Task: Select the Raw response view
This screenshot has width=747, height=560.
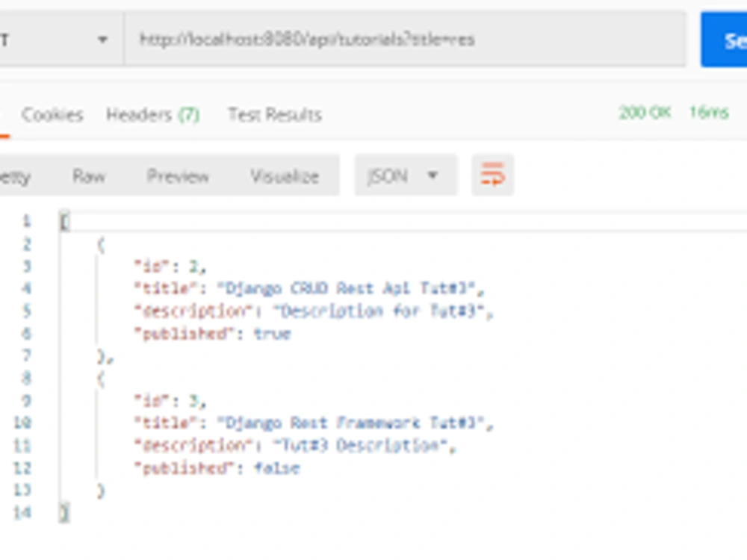Action: point(90,177)
